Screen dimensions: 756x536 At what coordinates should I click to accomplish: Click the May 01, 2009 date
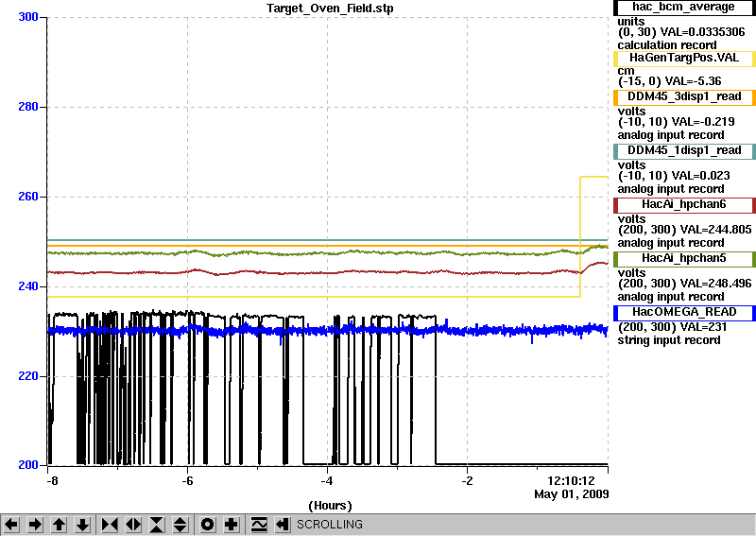[572, 494]
